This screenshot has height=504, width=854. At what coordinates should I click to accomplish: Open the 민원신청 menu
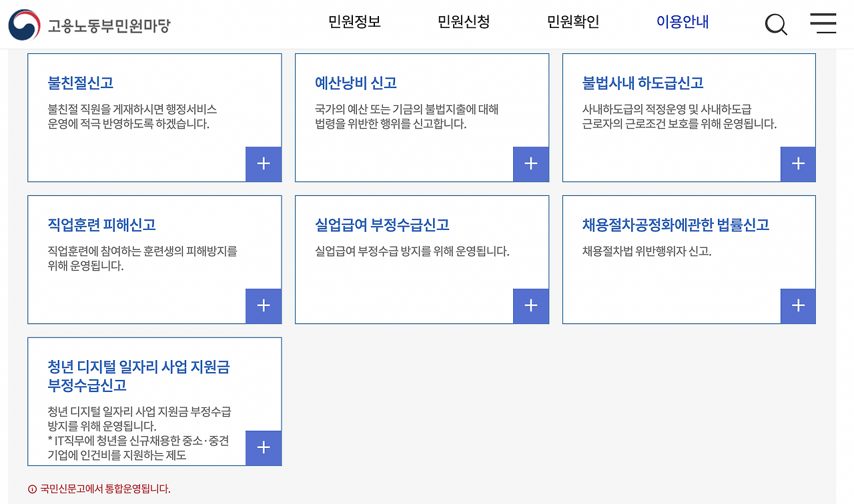464,22
